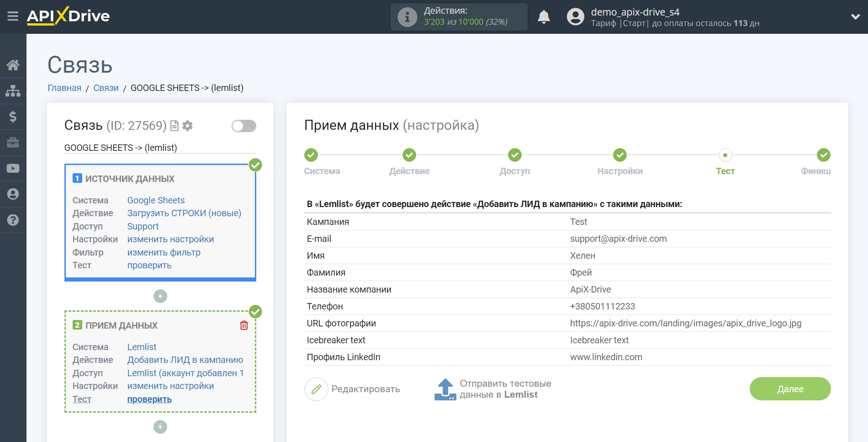Viewport: 868px width, 442px height.
Task: Open connection settings gear icon
Action: coord(187,126)
